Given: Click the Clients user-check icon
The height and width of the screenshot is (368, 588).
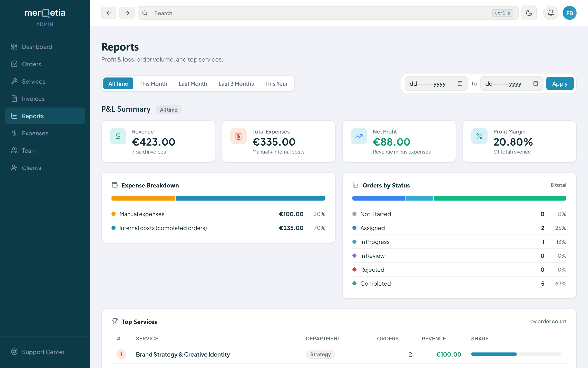Looking at the screenshot, I should 14,168.
